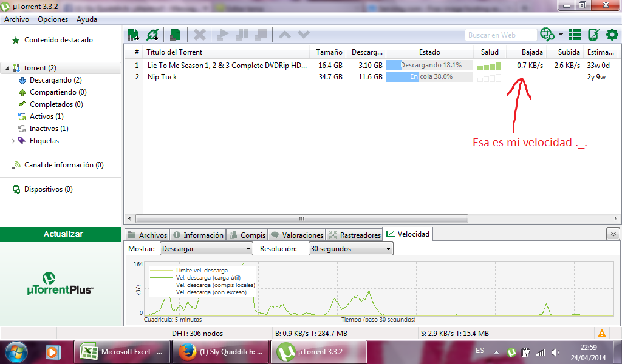This screenshot has height=364, width=622.
Task: Switch to the Valoraciones tab
Action: [297, 235]
